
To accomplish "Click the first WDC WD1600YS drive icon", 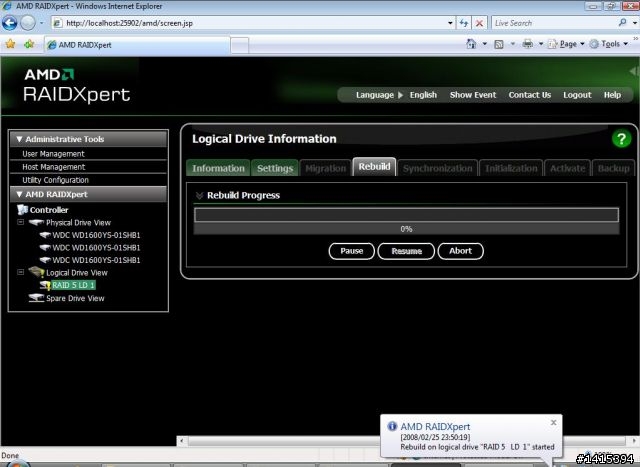I will [x=45, y=235].
